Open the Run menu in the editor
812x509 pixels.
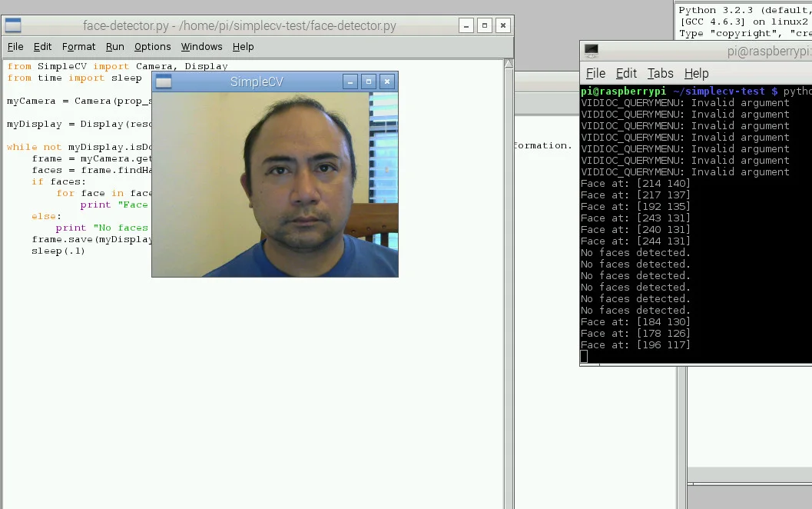click(x=114, y=46)
